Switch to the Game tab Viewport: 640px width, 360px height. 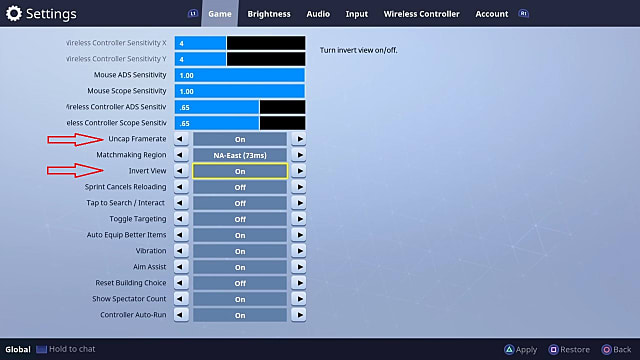(x=220, y=14)
